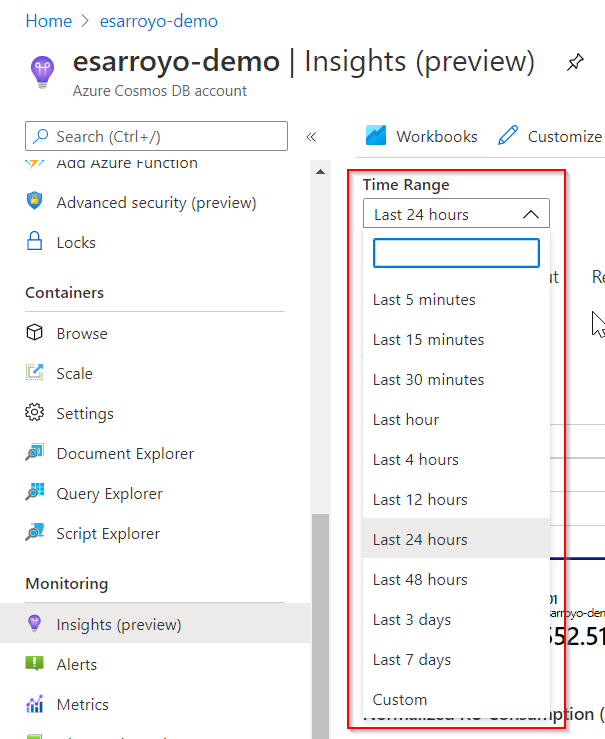Select Last 30 minutes option
The width and height of the screenshot is (605, 739).
(428, 380)
